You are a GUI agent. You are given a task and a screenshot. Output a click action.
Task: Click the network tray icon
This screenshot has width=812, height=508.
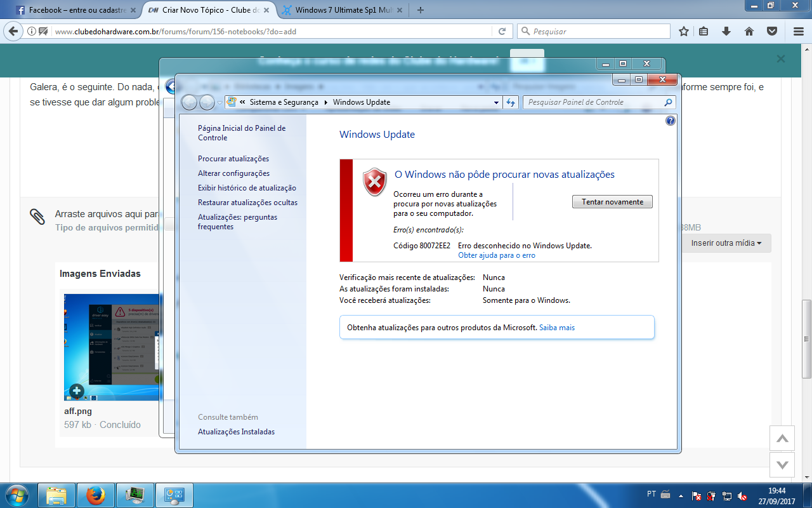(727, 495)
